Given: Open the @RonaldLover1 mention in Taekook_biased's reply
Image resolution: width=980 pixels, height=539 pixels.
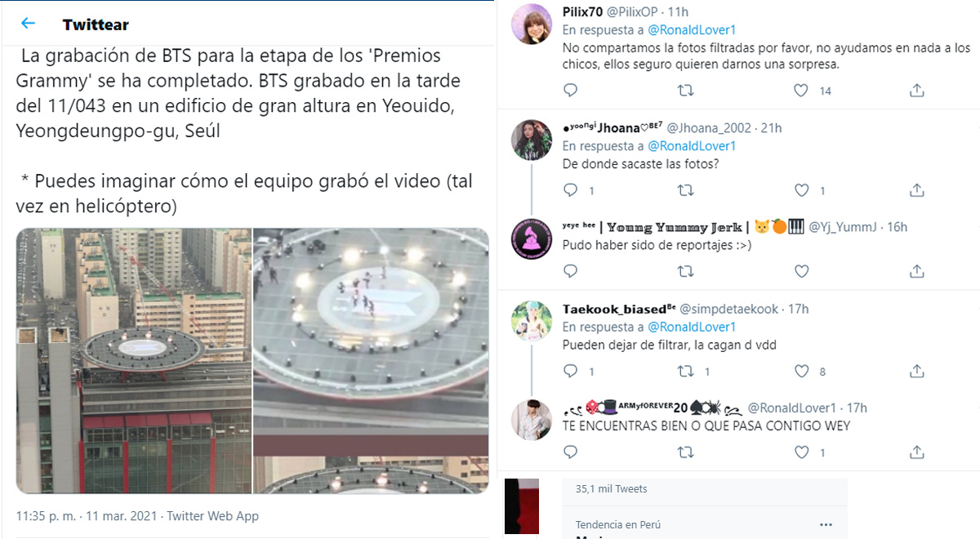Looking at the screenshot, I should click(x=692, y=327).
